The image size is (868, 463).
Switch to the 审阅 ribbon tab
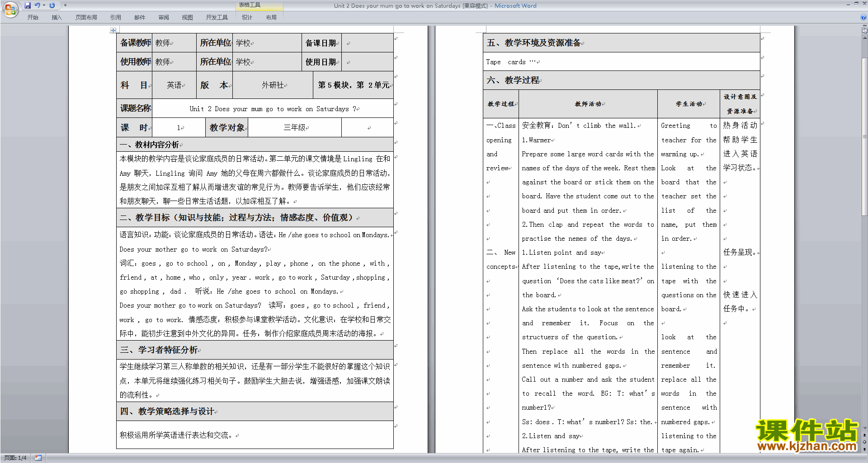pyautogui.click(x=164, y=17)
